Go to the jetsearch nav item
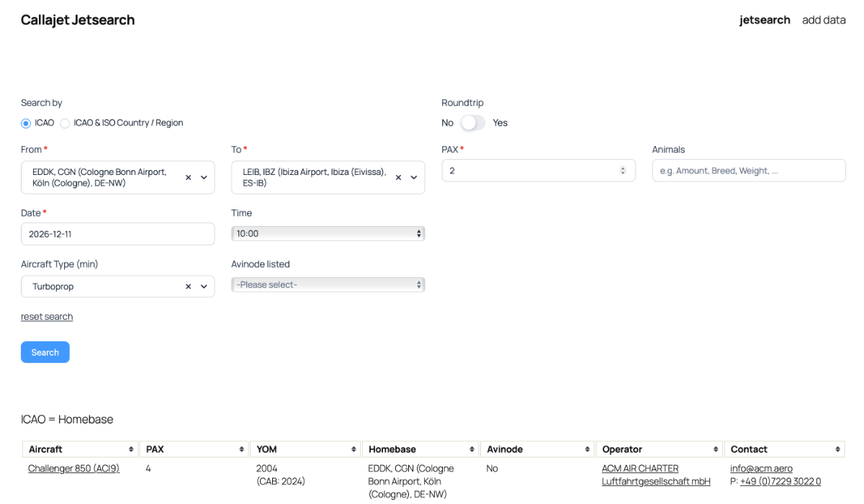Viewport: 864px width, 504px height. 765,20
